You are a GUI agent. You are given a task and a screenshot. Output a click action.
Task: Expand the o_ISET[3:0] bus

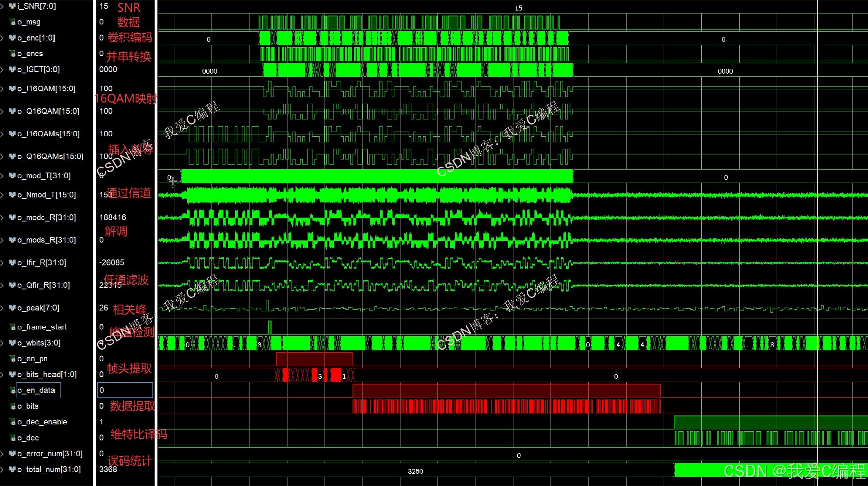(3, 70)
